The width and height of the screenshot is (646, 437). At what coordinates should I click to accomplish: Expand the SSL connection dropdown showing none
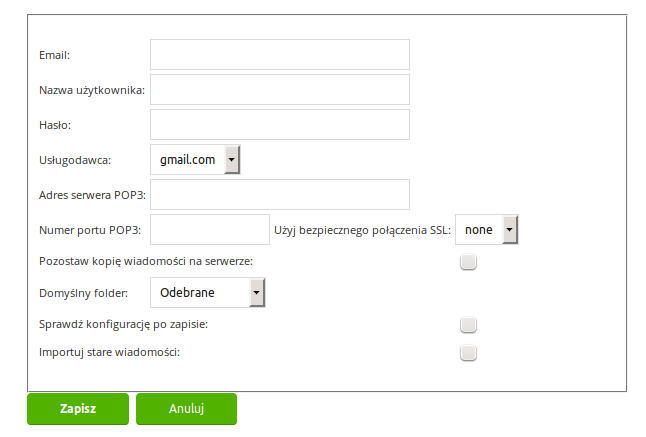(487, 229)
